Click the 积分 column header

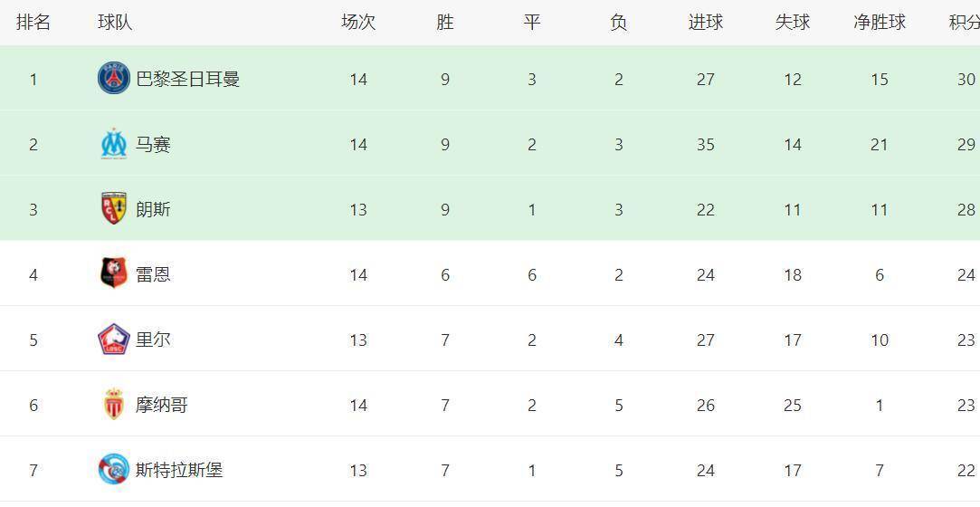pyautogui.click(x=965, y=23)
